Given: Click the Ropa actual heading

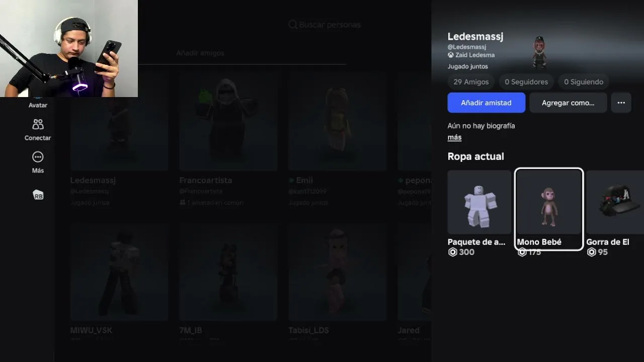Looking at the screenshot, I should pyautogui.click(x=476, y=156).
